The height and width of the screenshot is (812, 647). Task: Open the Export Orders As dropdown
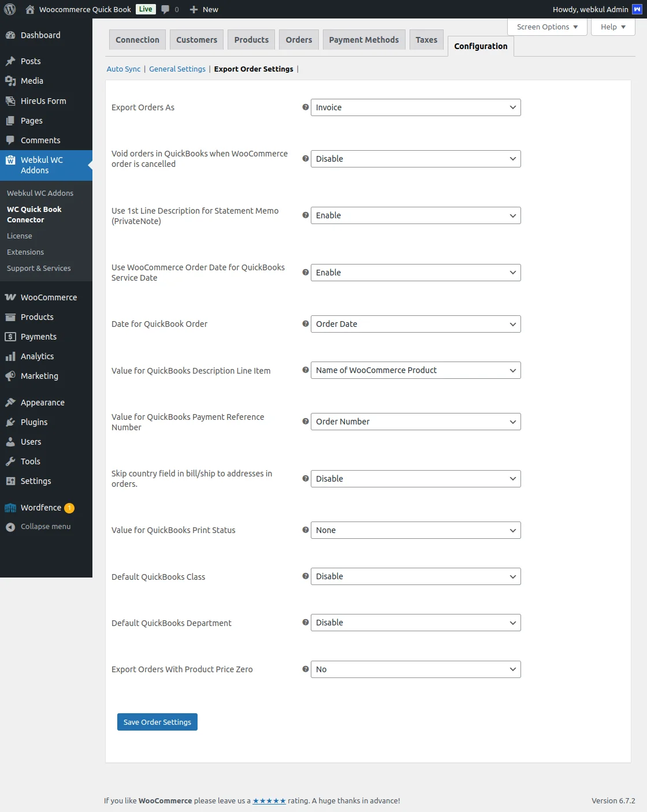(415, 107)
